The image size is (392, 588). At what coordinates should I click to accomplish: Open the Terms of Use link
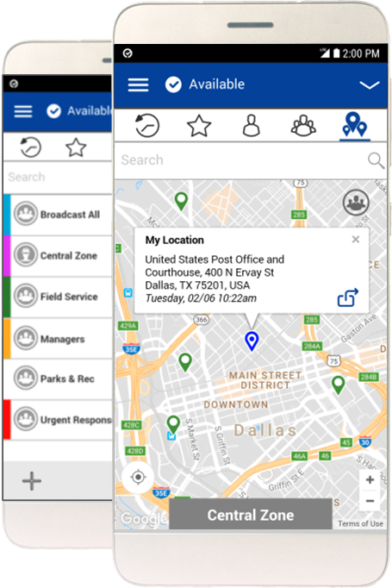(360, 524)
